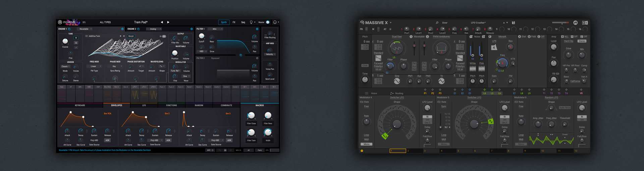Viewport: 644px width, 171px height.
Task: Save preset with floppy disk icon
Action: [x=513, y=23]
